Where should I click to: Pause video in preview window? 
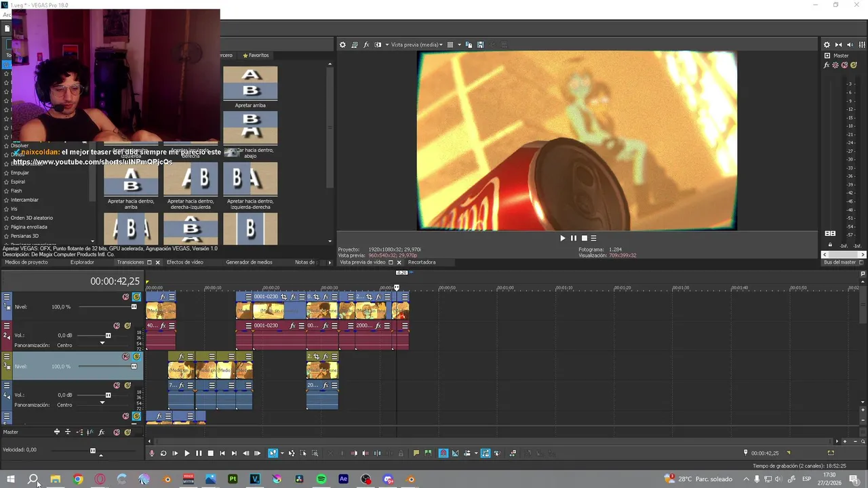pyautogui.click(x=573, y=238)
